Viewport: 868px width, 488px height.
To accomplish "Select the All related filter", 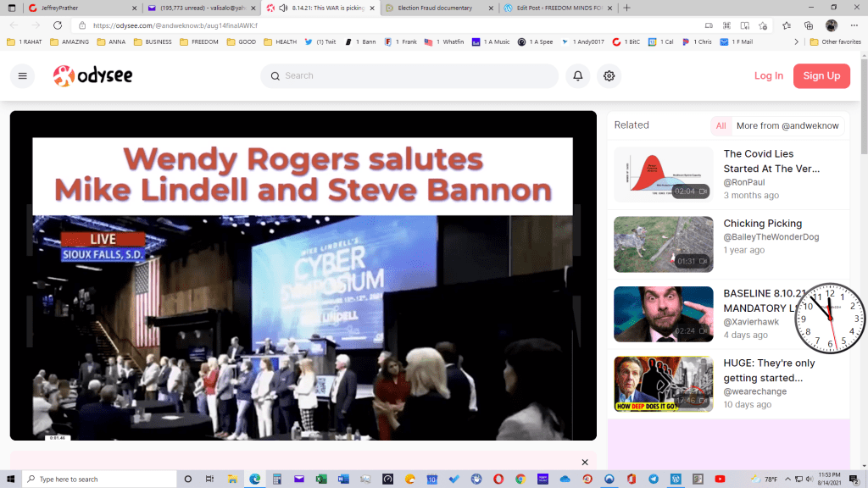I will coord(721,125).
